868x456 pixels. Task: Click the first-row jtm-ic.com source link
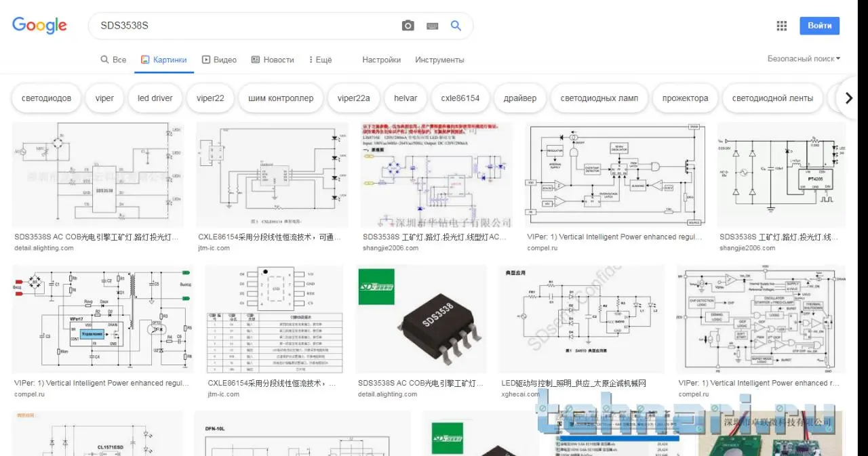(x=214, y=248)
